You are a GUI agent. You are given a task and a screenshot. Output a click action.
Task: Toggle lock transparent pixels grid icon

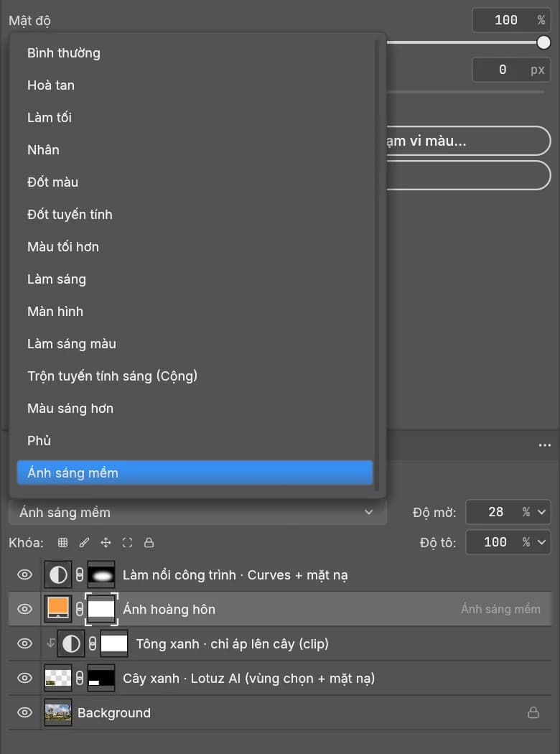tap(62, 543)
